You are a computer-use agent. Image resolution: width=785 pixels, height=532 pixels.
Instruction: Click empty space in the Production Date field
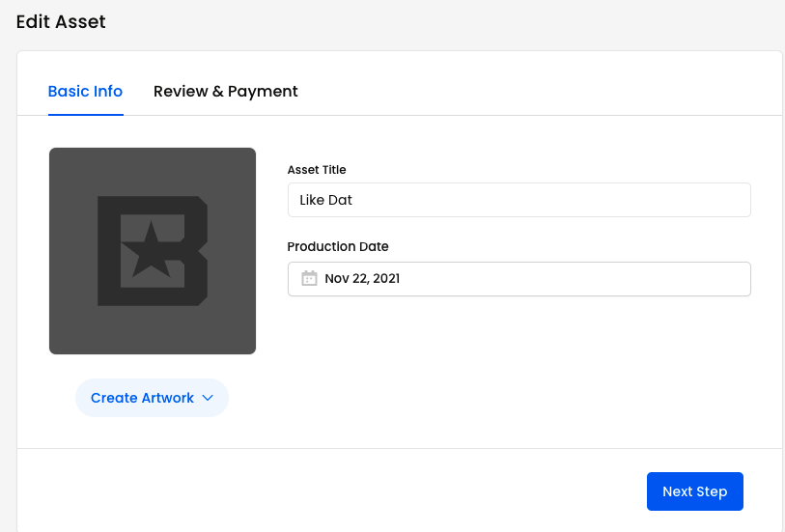click(x=599, y=279)
